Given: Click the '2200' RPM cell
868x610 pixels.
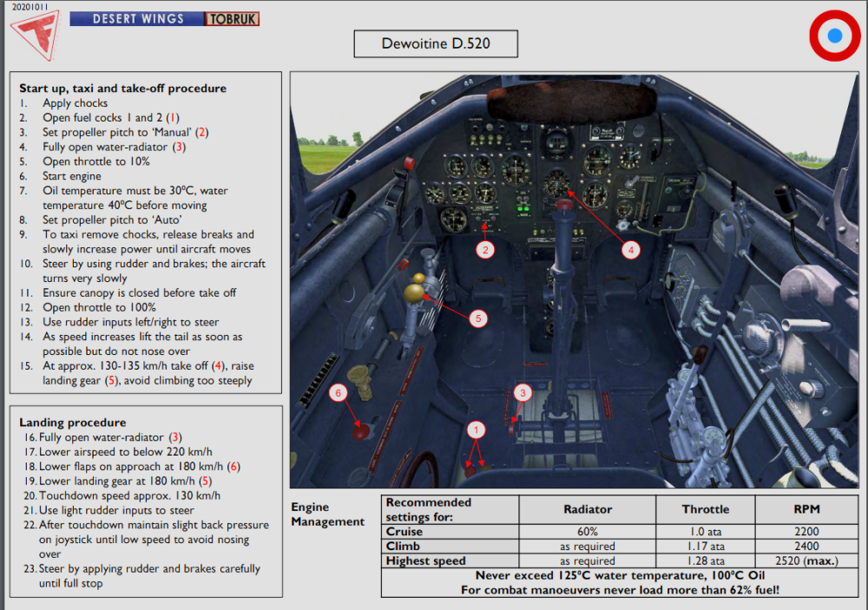Looking at the screenshot, I should (806, 531).
